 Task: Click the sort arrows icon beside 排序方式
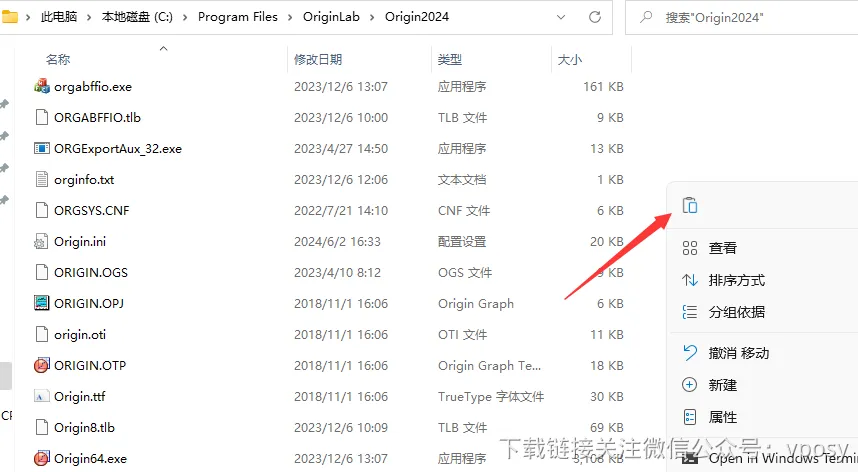click(x=689, y=280)
